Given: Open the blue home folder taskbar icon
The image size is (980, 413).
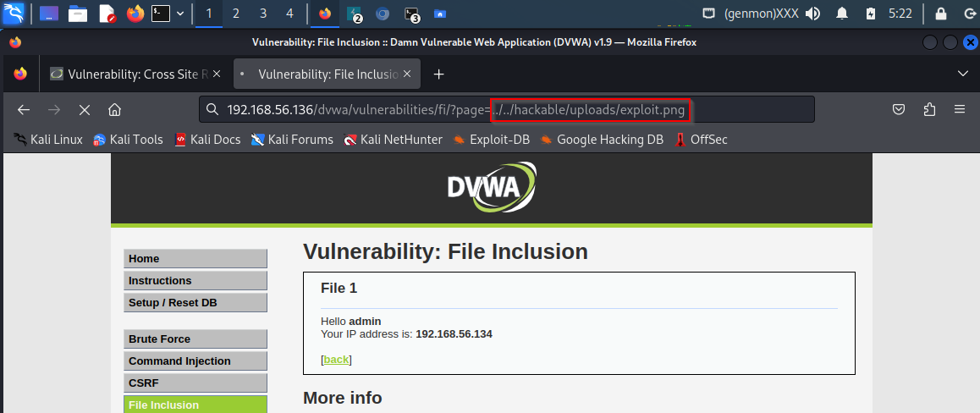Looking at the screenshot, I should 440,14.
